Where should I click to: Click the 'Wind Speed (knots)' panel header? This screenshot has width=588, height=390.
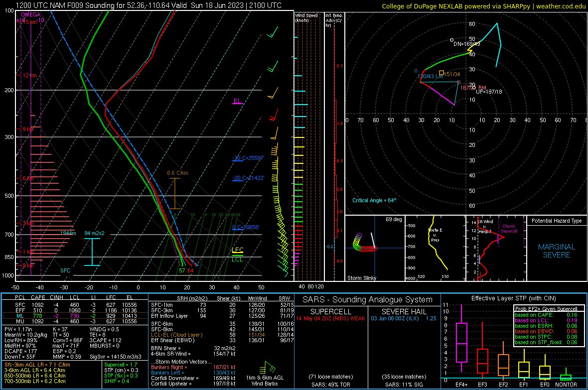coord(306,17)
